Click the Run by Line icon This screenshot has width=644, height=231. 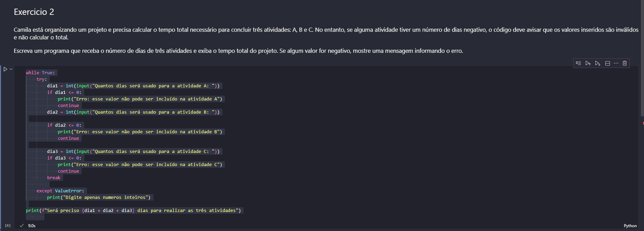578,63
